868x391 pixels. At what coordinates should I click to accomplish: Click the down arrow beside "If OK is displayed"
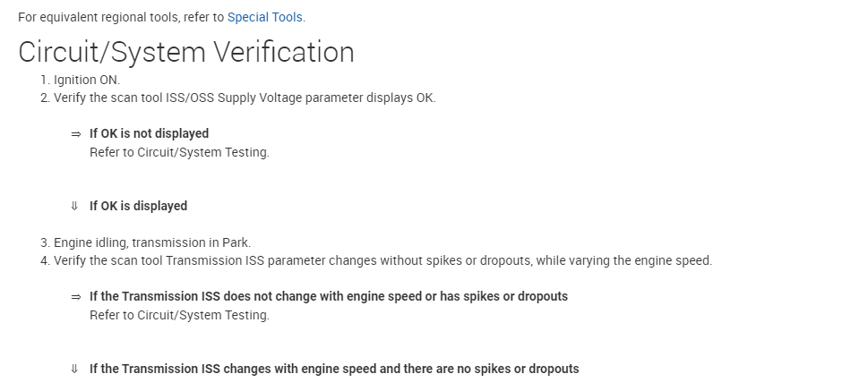pos(75,207)
